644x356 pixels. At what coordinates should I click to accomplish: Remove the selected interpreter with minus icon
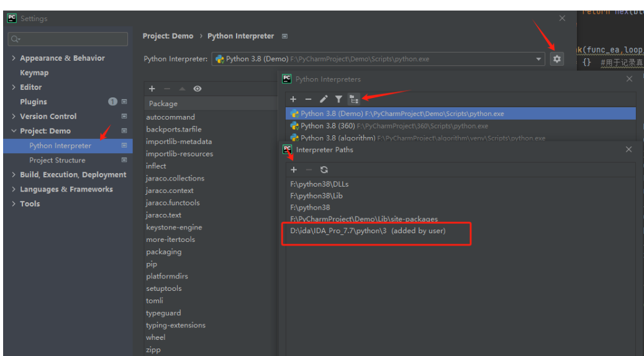click(x=308, y=99)
